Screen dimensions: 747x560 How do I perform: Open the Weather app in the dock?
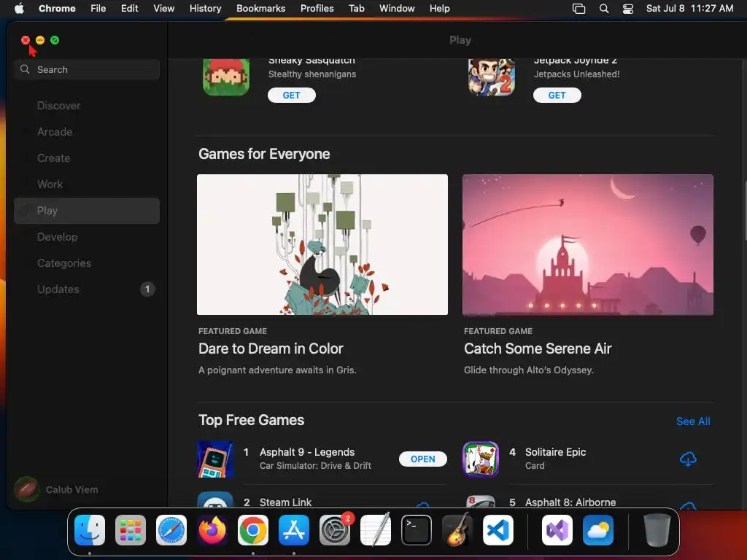tap(598, 530)
